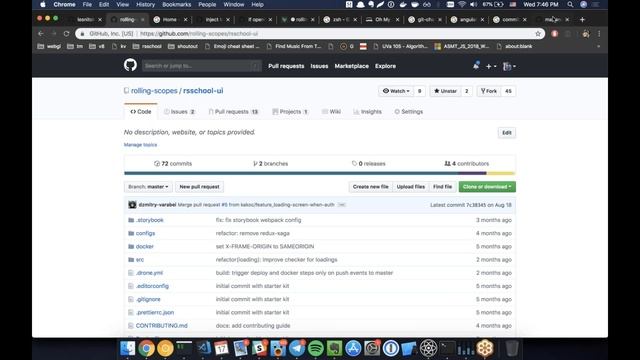
Task: Click the GitHub Octocat logo
Action: pos(130,65)
